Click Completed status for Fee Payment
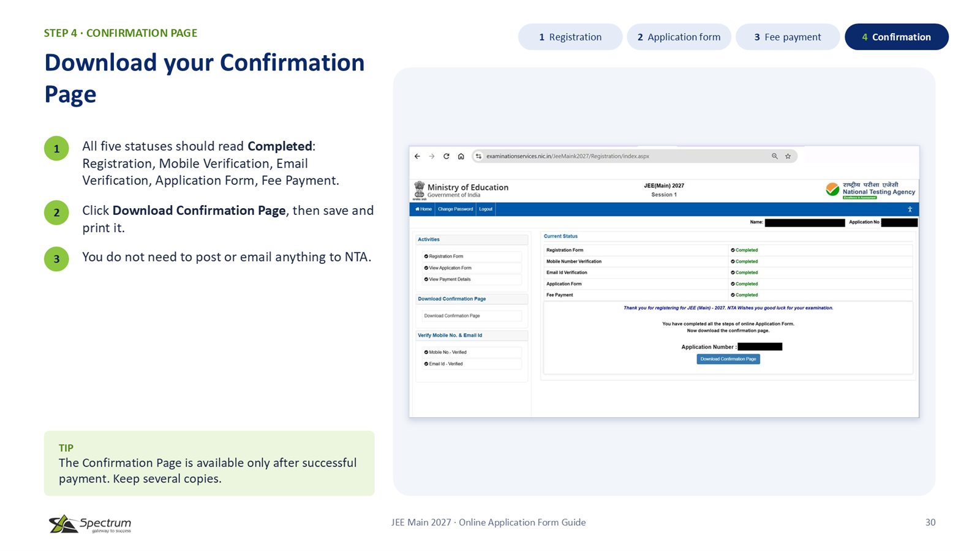980x551 pixels. [x=744, y=295]
